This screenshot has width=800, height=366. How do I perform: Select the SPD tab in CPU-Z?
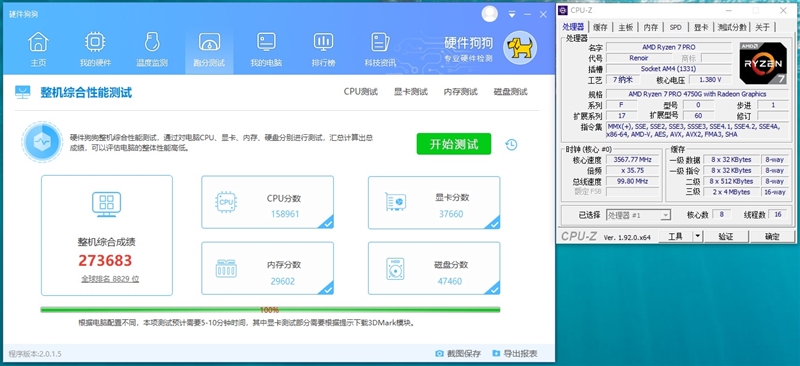[x=676, y=28]
